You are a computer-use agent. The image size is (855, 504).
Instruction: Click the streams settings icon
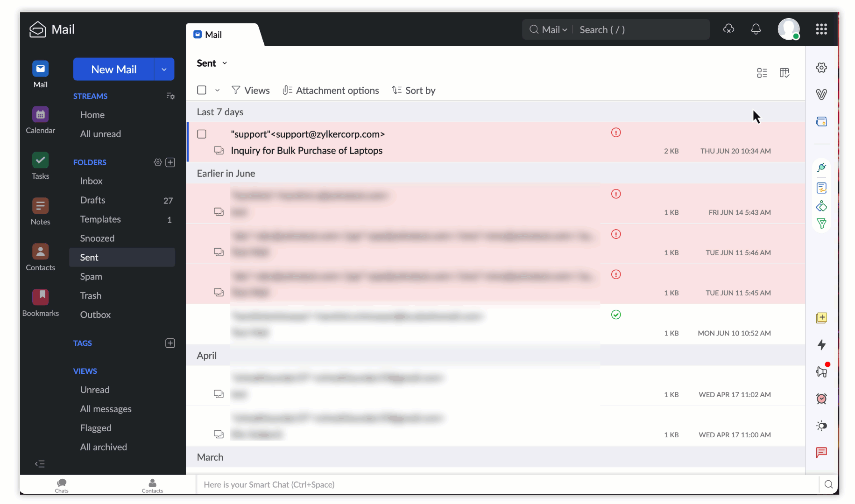[170, 96]
